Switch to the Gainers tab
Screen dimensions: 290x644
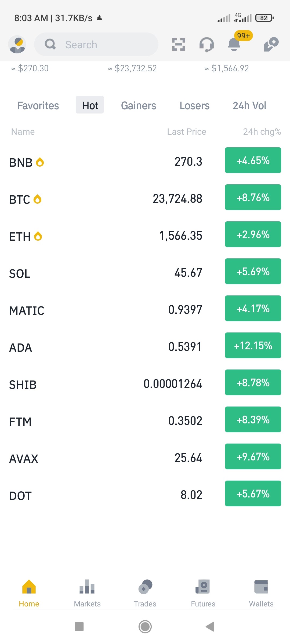point(139,105)
